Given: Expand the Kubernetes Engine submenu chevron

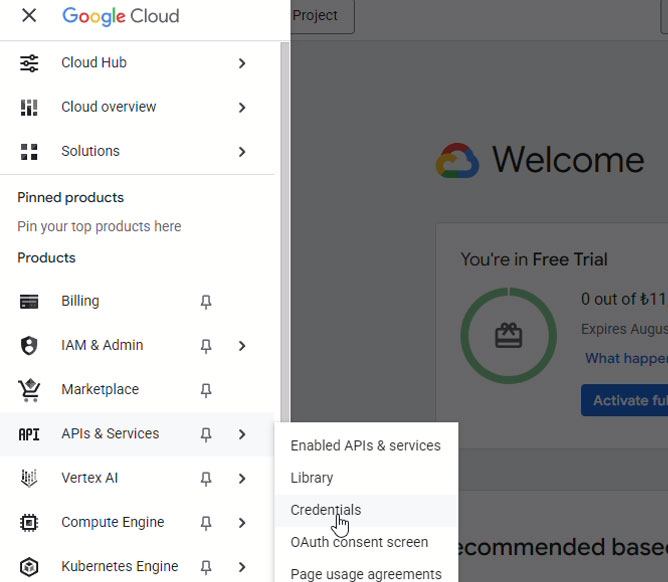Looking at the screenshot, I should (x=242, y=567).
